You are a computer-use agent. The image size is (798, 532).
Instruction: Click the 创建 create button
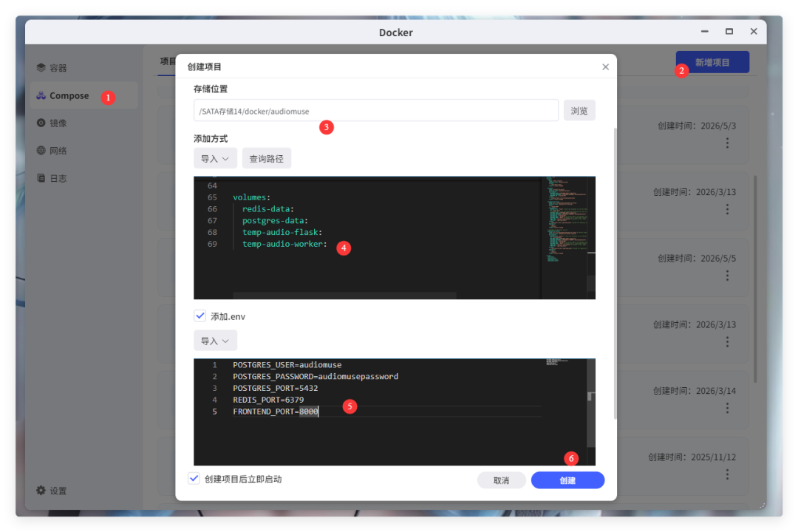tap(567, 480)
